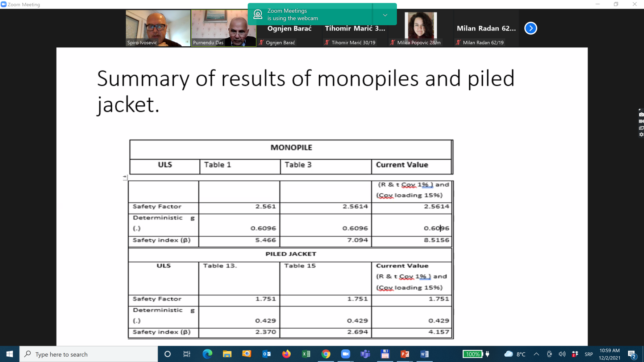
Task: Open the settings gear in side widget
Action: pyautogui.click(x=641, y=135)
